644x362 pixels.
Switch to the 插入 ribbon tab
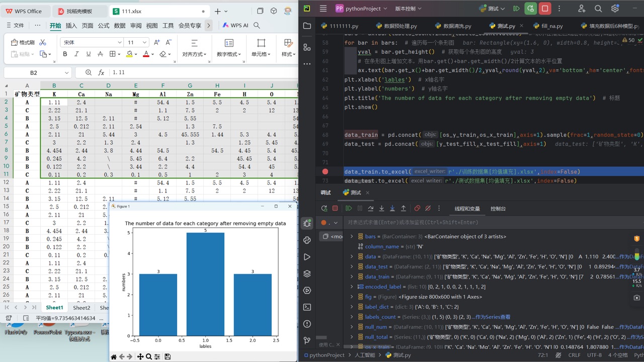point(71,26)
